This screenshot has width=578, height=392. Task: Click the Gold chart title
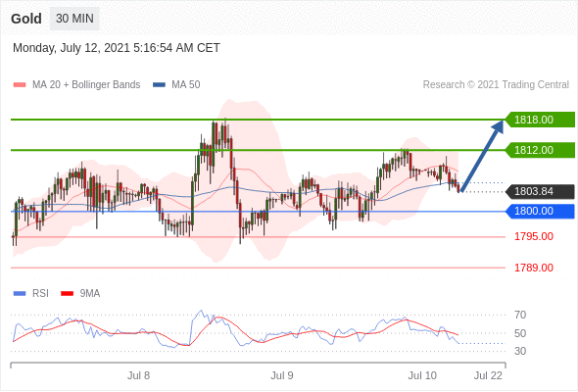tap(26, 19)
